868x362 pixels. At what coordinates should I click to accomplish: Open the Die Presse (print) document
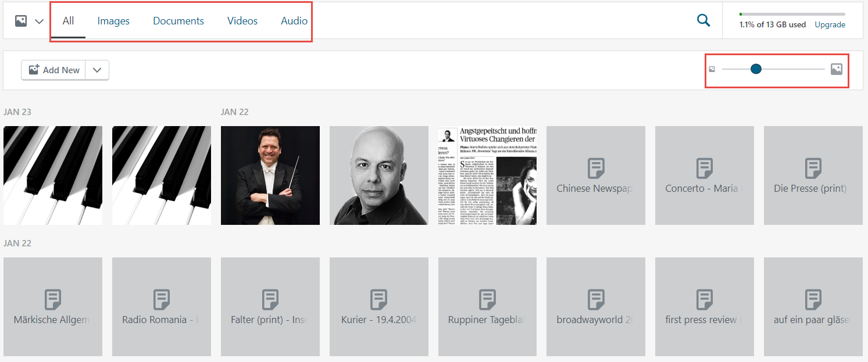(813, 175)
